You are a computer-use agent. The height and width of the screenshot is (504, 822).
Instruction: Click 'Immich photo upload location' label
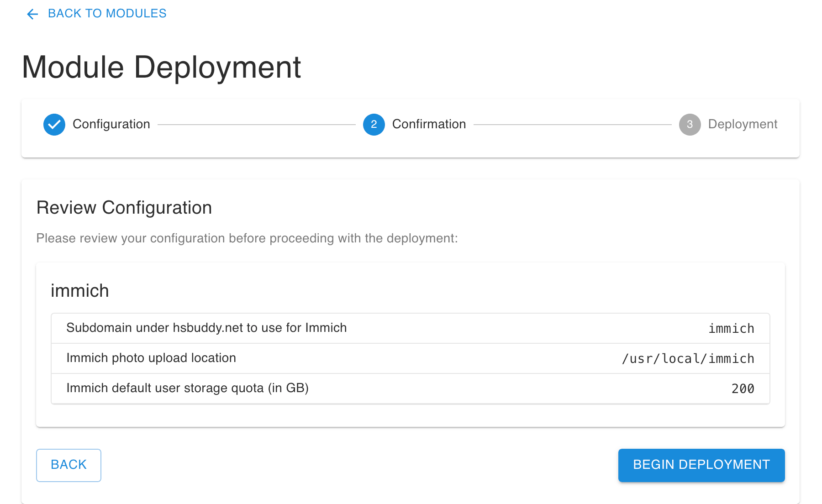151,358
